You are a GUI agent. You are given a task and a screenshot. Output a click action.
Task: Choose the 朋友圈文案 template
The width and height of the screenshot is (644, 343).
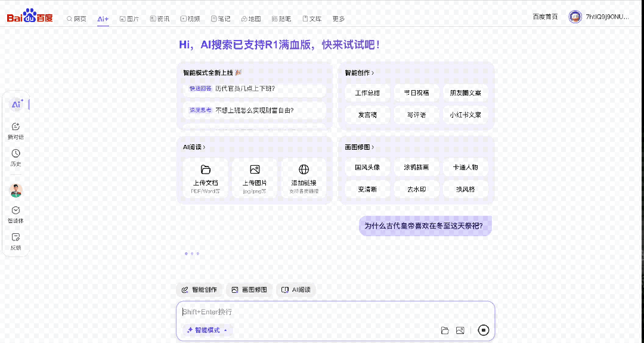click(x=465, y=93)
